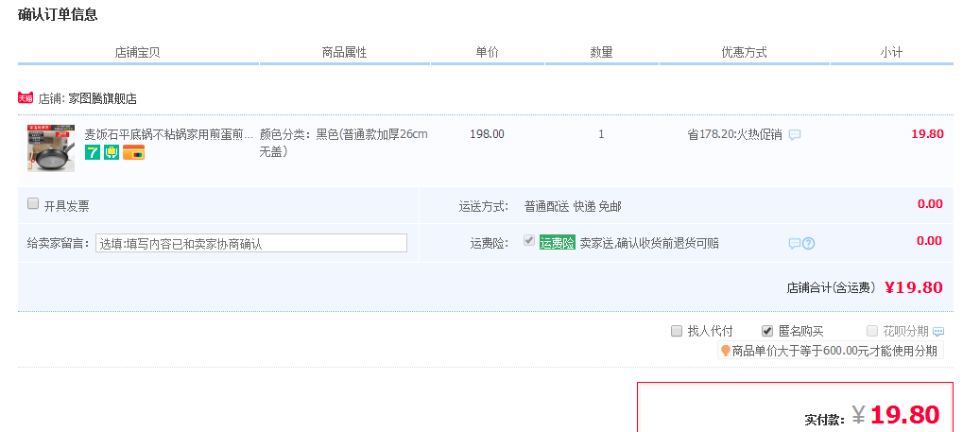Click the unit price 198.00
980x432 pixels.
click(487, 134)
